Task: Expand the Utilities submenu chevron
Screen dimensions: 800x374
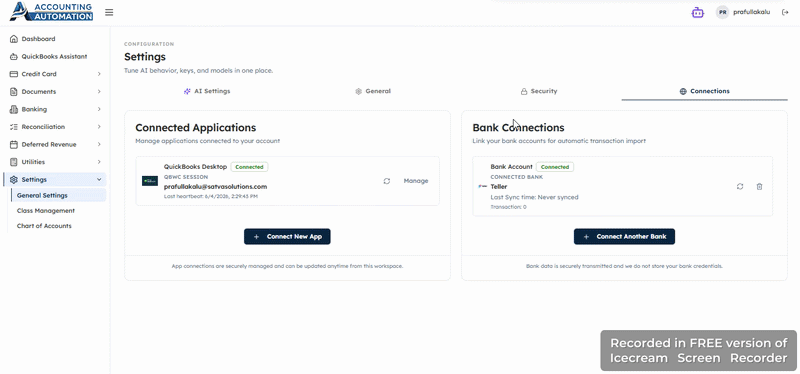Action: tap(99, 162)
